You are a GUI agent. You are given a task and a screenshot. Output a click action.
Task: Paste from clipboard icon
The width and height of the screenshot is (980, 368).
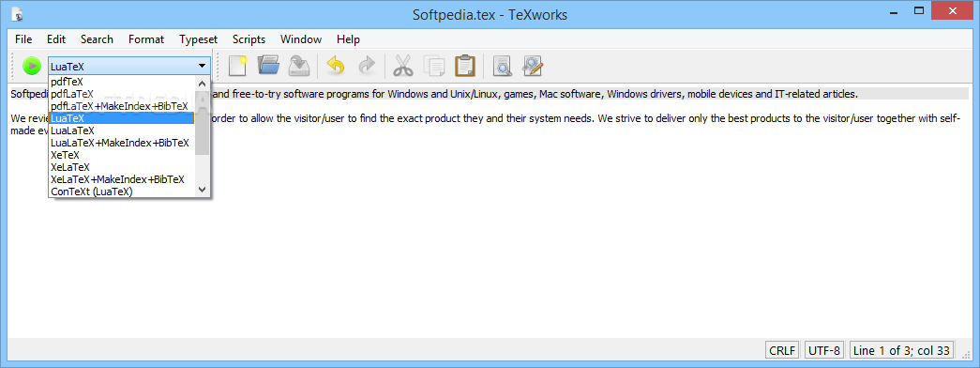[x=465, y=66]
